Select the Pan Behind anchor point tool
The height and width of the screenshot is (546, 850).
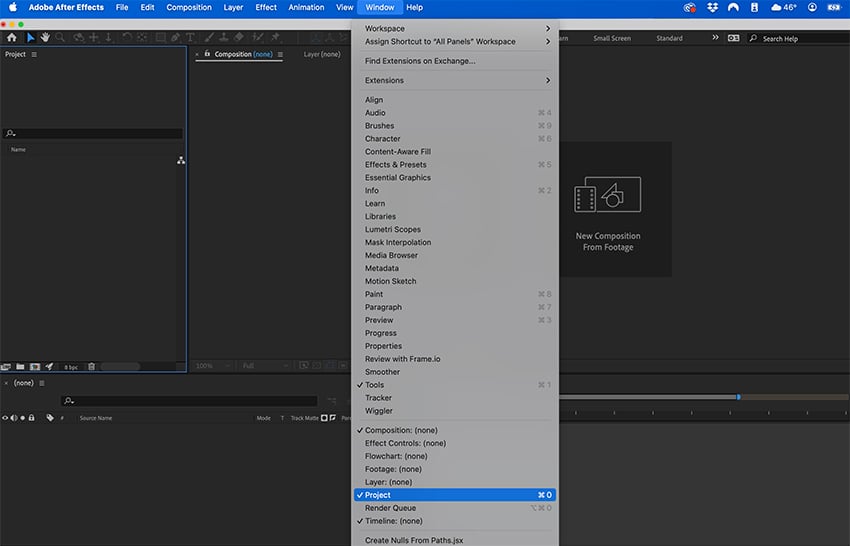click(x=142, y=37)
